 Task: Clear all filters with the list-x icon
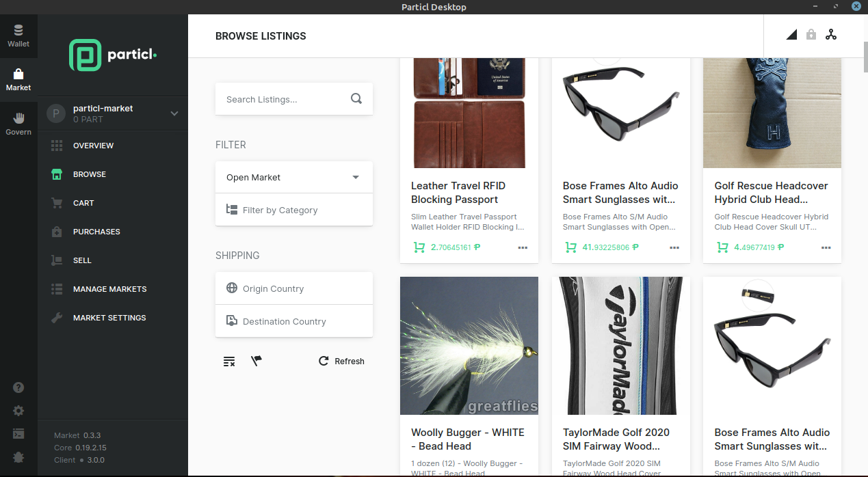[229, 362]
